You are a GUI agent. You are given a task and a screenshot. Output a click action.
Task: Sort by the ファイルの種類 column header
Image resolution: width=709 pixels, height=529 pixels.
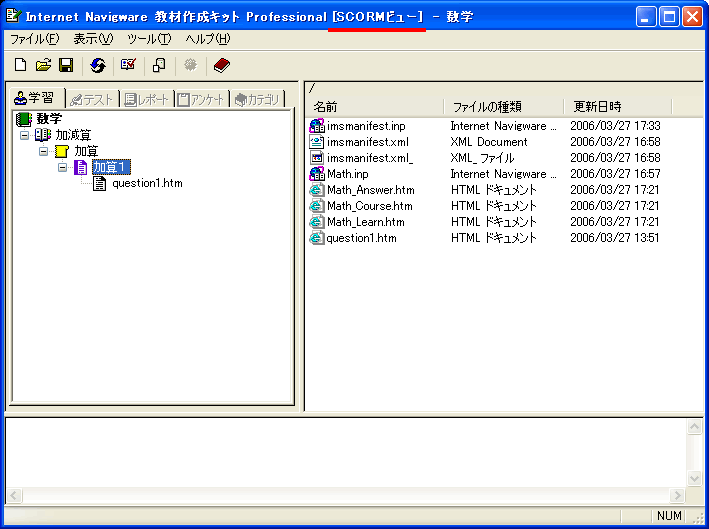click(504, 107)
